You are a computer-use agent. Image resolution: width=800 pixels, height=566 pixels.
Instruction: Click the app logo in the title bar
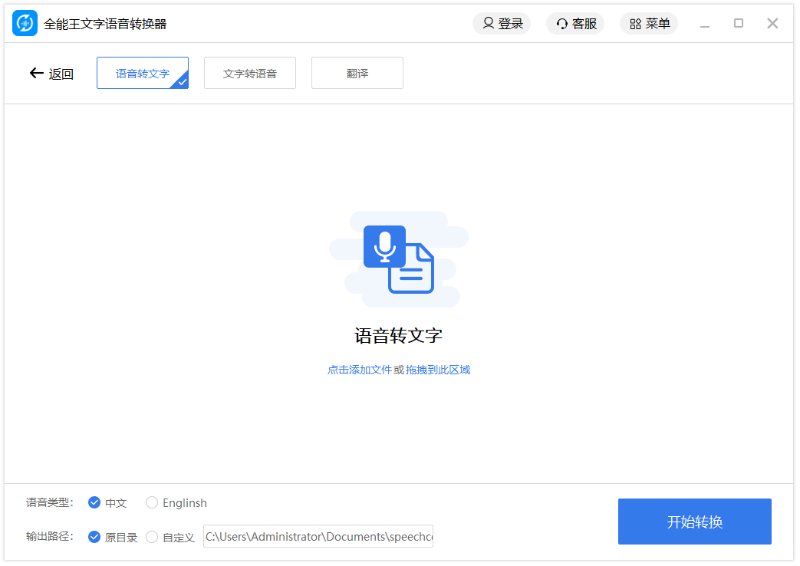[24, 23]
